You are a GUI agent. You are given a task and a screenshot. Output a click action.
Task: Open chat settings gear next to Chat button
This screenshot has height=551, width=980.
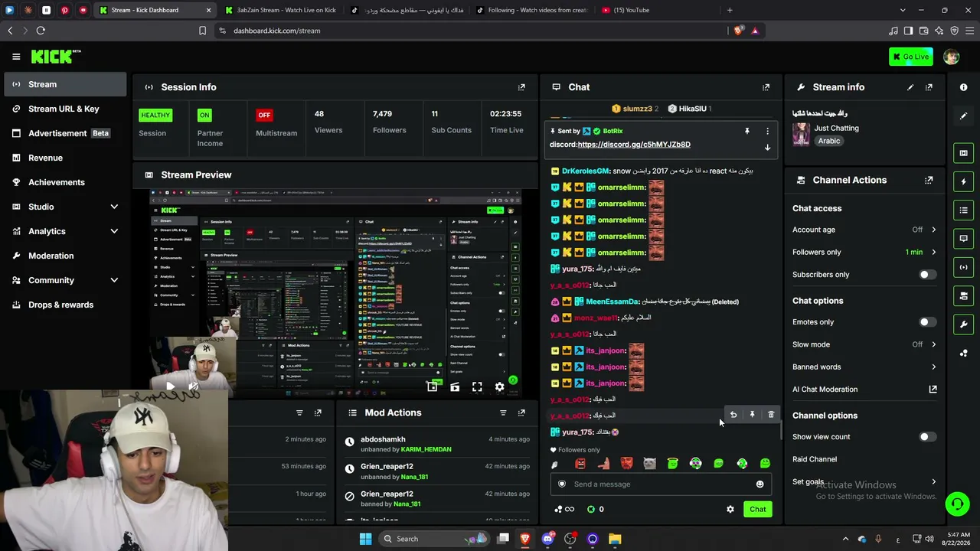click(x=730, y=509)
